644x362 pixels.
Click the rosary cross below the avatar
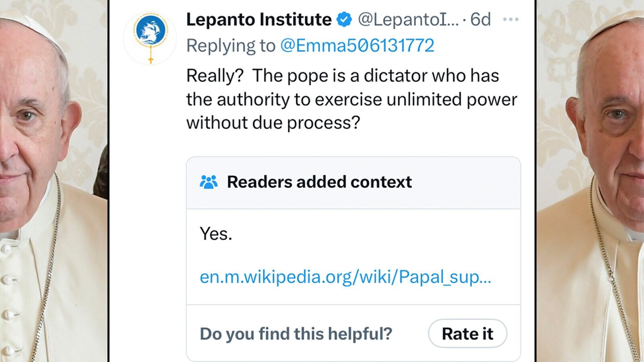click(151, 60)
